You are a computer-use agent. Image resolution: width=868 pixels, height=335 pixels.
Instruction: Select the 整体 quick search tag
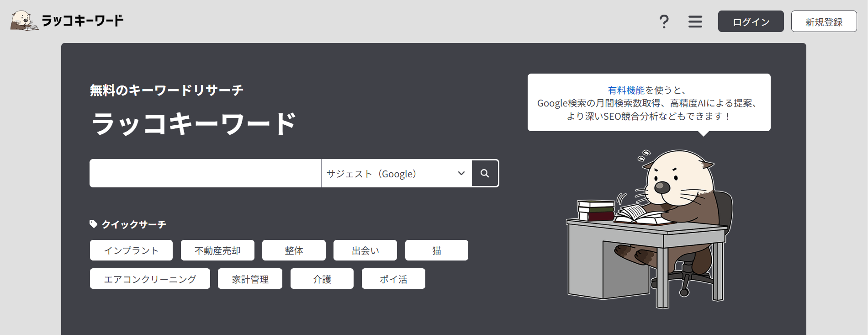point(294,250)
